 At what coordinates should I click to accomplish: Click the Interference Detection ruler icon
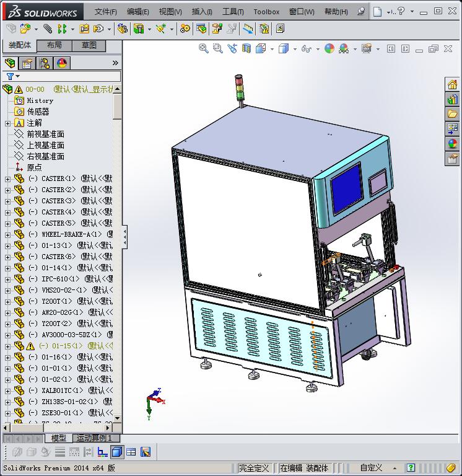pyautogui.click(x=248, y=29)
